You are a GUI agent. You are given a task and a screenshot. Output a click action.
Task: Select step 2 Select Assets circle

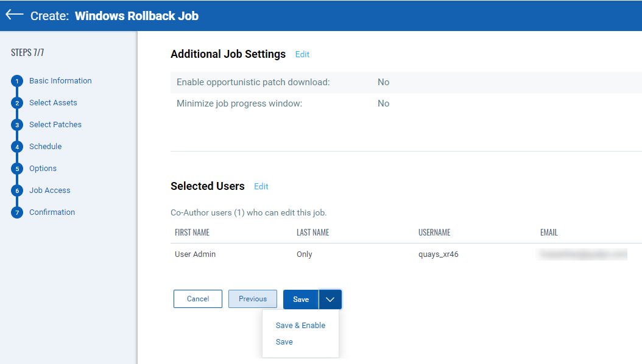16,102
